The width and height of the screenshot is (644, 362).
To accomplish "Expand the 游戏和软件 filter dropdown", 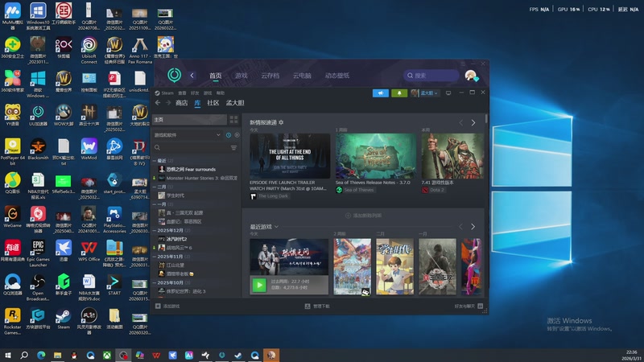I will (x=188, y=135).
